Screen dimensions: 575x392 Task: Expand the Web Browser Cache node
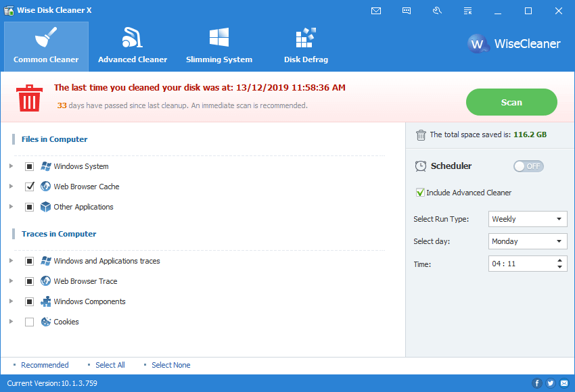11,187
